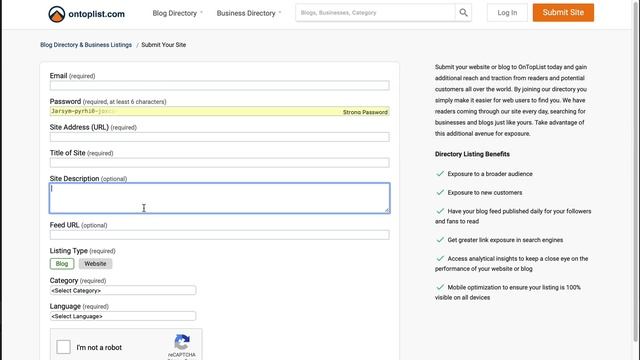Click the checkmark beside new customers

coord(440,192)
